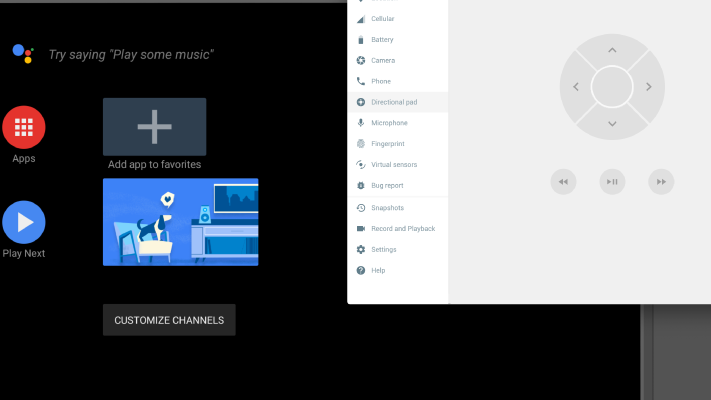Click the Help question mark icon

click(x=360, y=270)
